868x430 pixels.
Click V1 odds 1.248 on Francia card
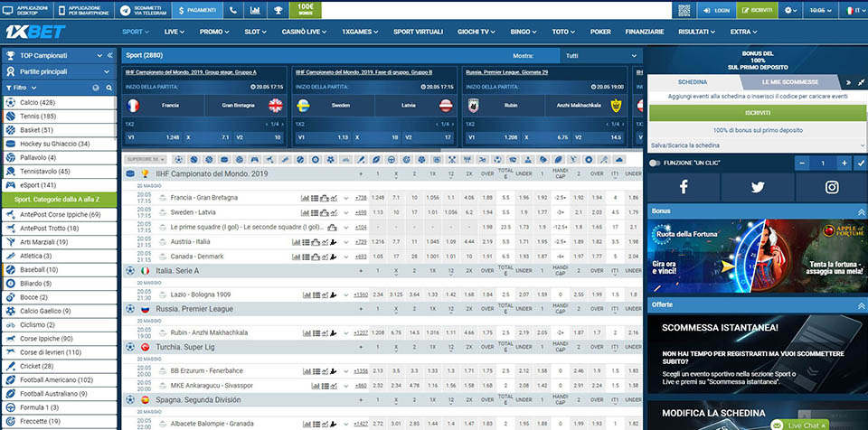(x=153, y=137)
